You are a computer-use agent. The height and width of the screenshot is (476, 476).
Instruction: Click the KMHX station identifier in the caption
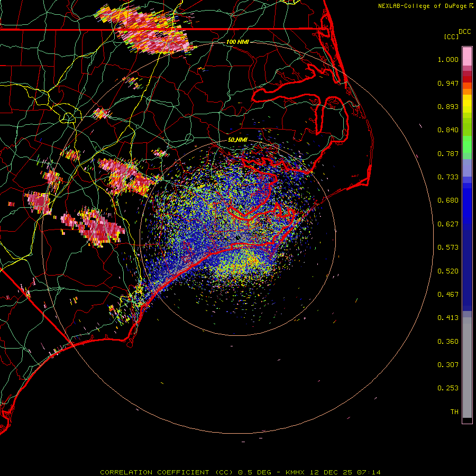point(295,472)
